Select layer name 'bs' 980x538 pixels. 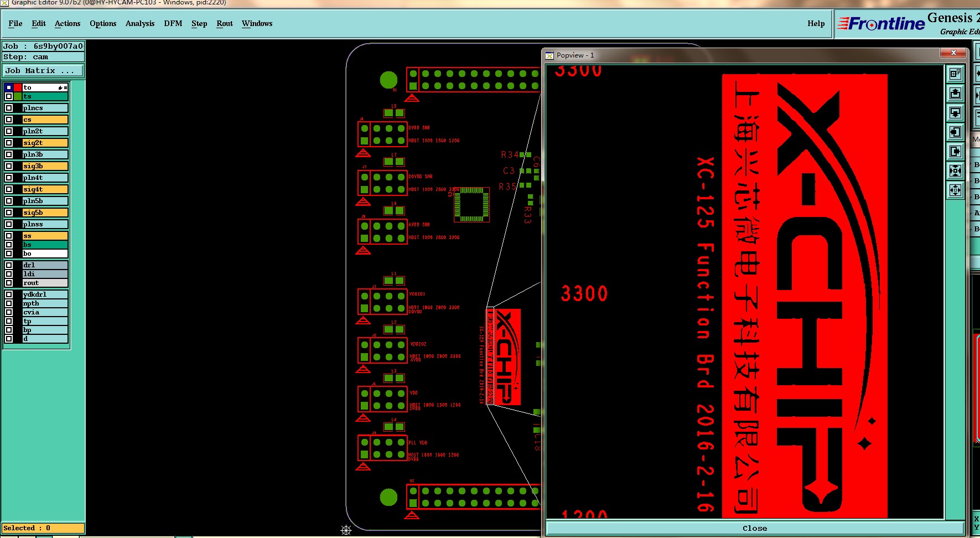coord(45,245)
